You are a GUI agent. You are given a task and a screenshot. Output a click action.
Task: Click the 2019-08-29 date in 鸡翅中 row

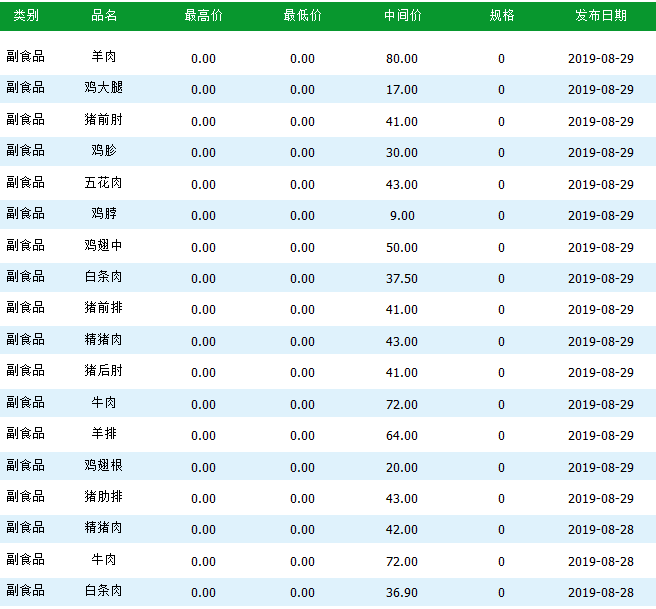601,248
